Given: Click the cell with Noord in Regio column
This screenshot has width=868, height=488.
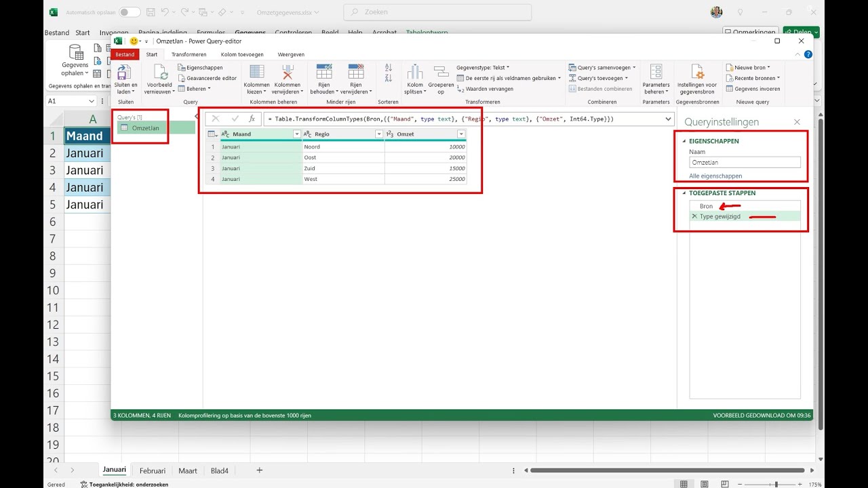Looking at the screenshot, I should (343, 146).
